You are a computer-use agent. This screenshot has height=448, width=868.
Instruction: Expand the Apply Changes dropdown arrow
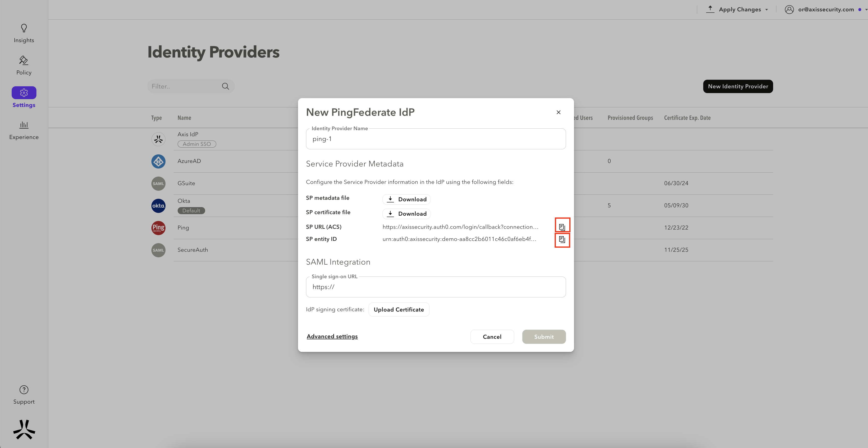click(767, 10)
